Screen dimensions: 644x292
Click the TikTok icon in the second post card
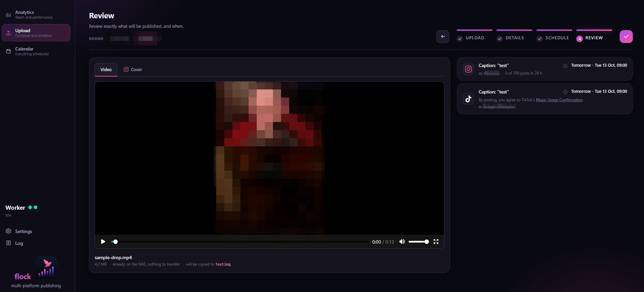click(468, 99)
